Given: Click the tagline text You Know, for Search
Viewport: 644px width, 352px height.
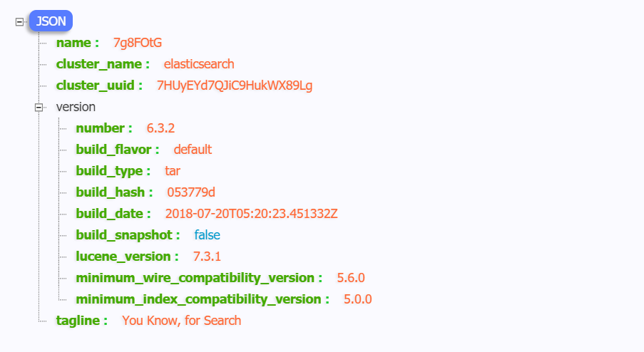Looking at the screenshot, I should coord(182,321).
